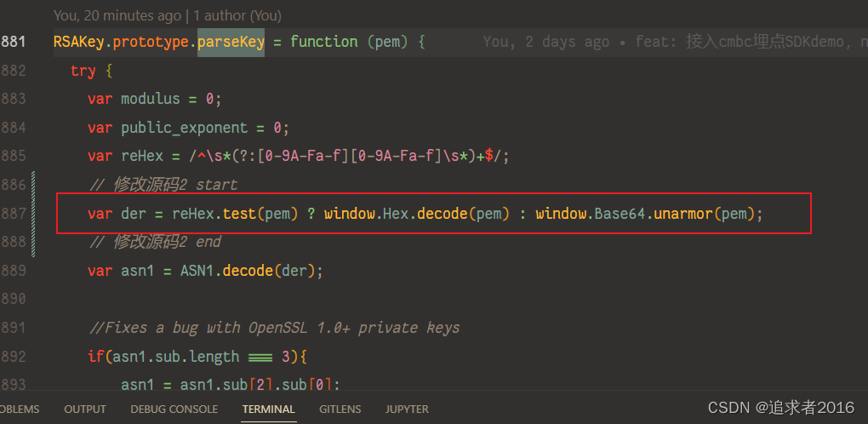Click line number 881 in the gutter
This screenshot has height=424, width=868.
click(x=13, y=42)
